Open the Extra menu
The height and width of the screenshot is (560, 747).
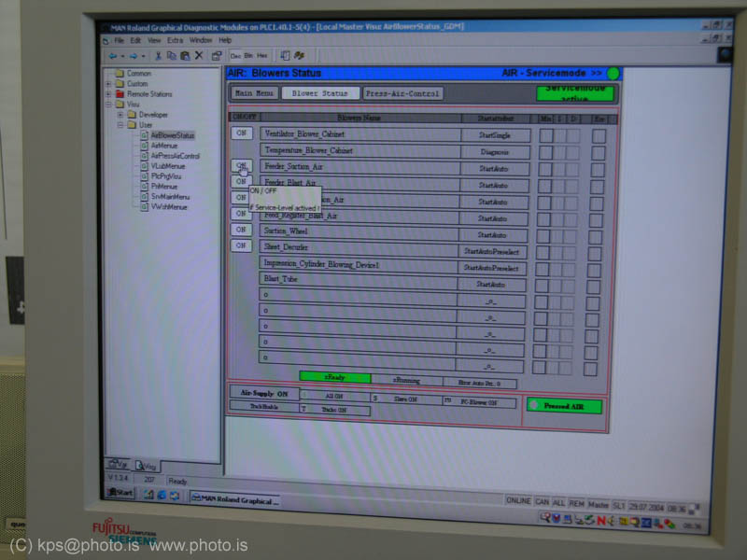click(x=176, y=40)
